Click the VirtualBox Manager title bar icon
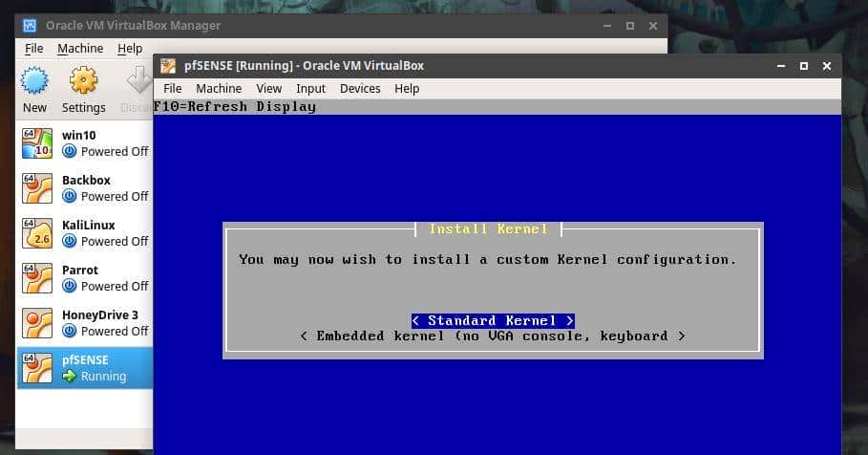868x455 pixels. [30, 25]
